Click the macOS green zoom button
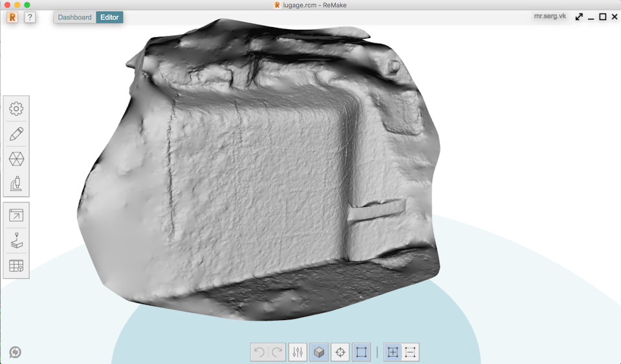The image size is (621, 364). 27,5
